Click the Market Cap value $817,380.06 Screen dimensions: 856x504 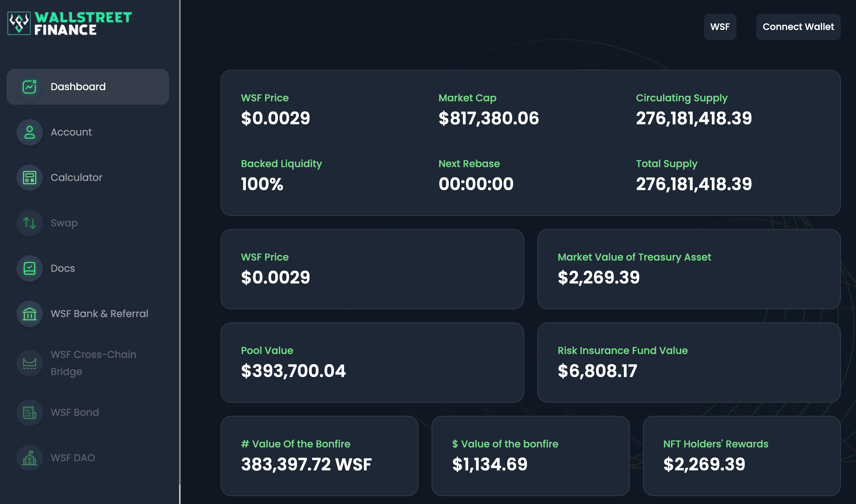pyautogui.click(x=489, y=118)
